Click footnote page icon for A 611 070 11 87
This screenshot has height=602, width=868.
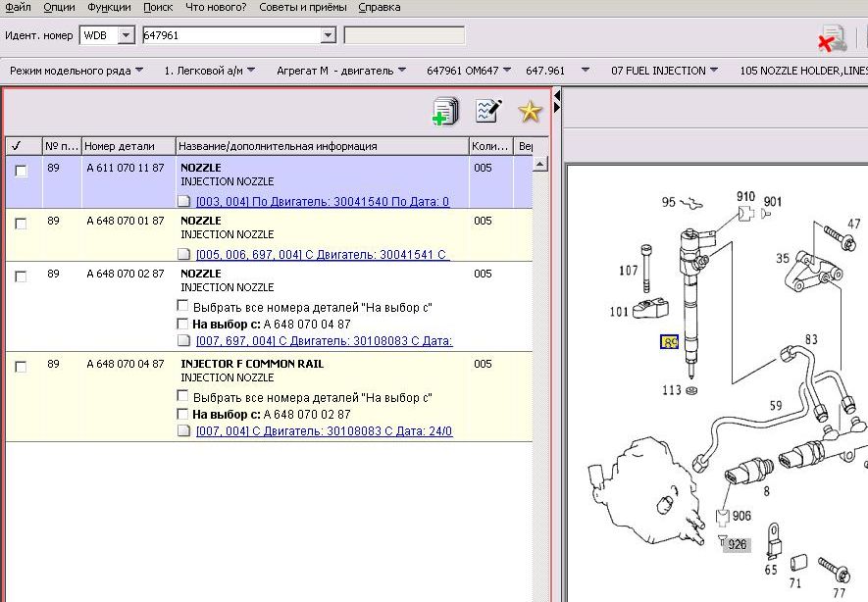click(x=186, y=202)
